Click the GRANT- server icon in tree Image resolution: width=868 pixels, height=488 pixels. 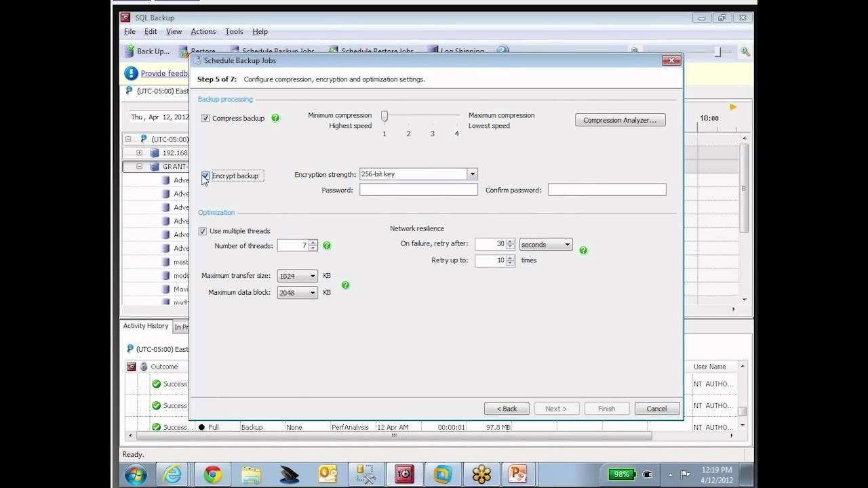point(155,167)
